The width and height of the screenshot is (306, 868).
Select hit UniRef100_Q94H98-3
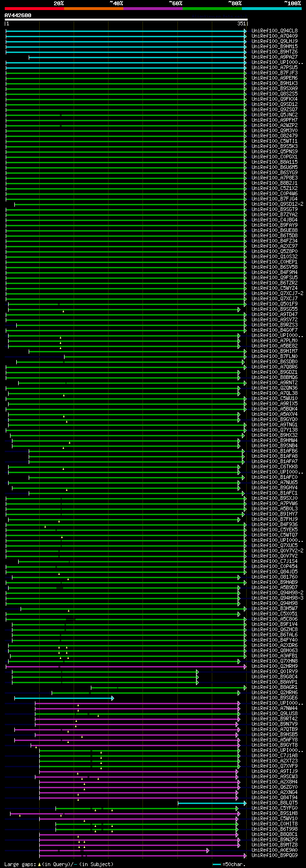point(277,598)
